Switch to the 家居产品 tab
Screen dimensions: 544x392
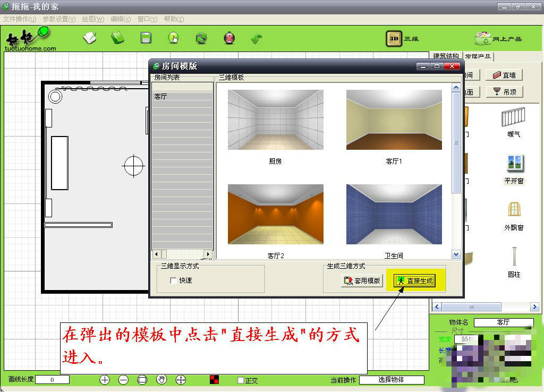click(x=478, y=56)
